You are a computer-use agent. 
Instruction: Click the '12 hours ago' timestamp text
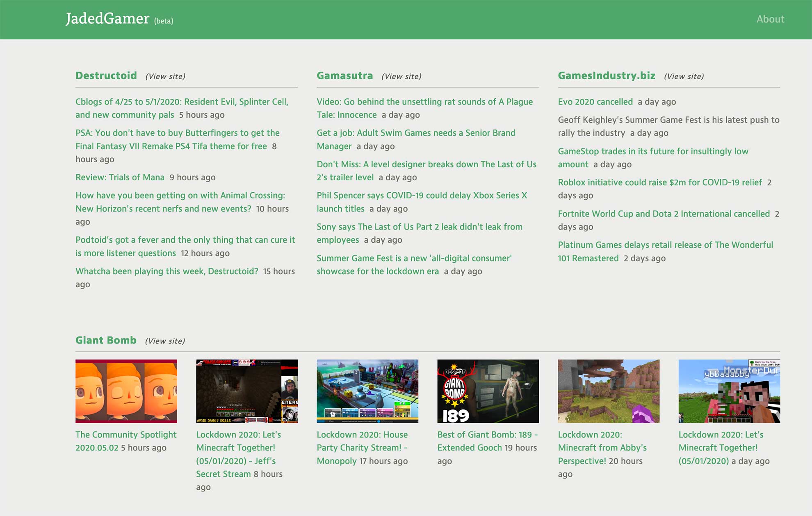pyautogui.click(x=205, y=253)
